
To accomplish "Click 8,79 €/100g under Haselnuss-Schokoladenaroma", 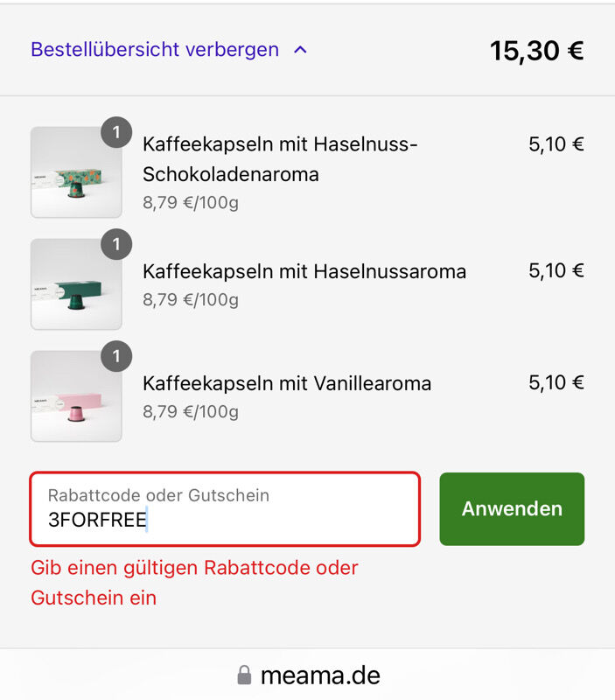I will 191,203.
